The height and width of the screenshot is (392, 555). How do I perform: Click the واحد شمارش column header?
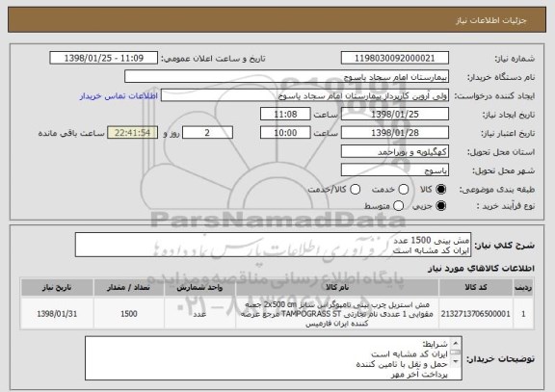point(199,287)
